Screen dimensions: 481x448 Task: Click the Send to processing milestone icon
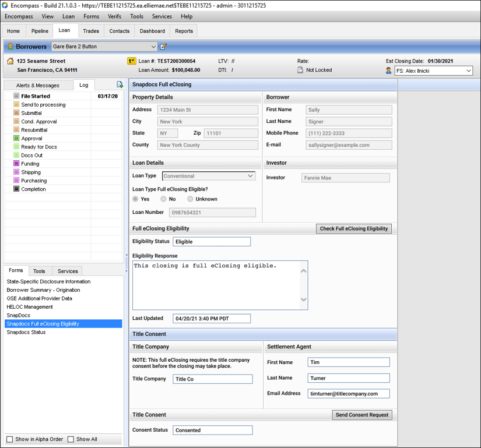pos(16,104)
